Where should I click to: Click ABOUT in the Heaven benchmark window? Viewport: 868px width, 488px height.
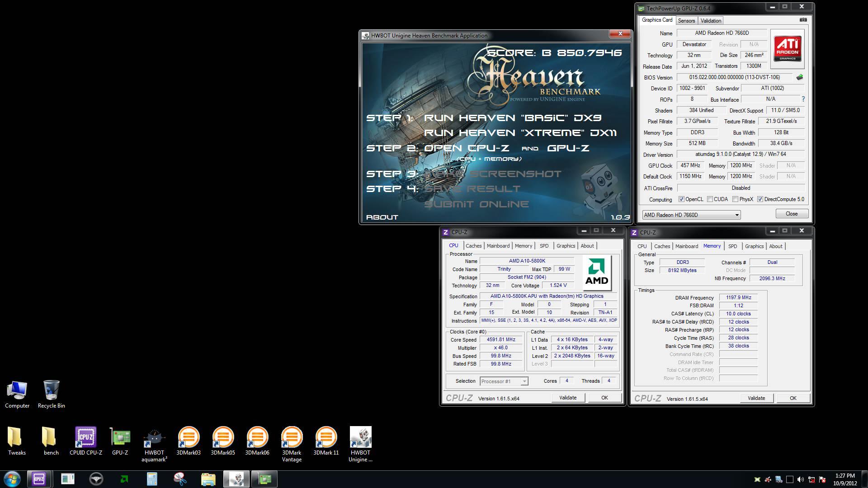coord(382,217)
